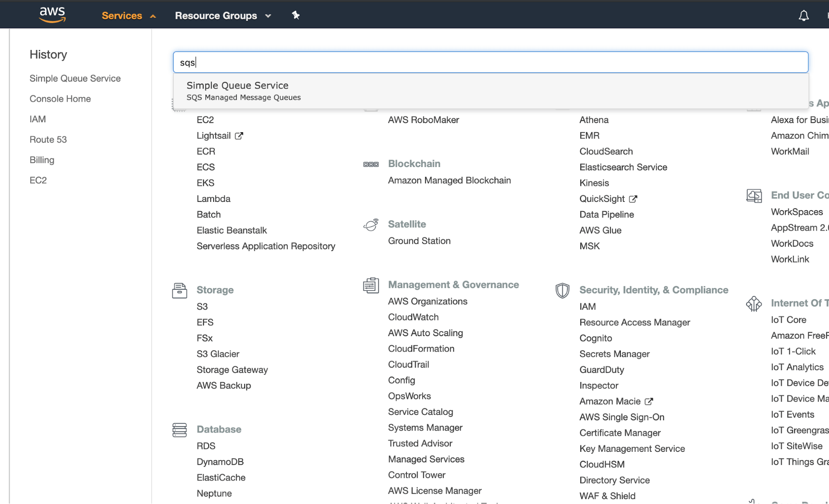Viewport: 829px width, 504px height.
Task: Click the pin shortcuts icon
Action: pos(295,15)
